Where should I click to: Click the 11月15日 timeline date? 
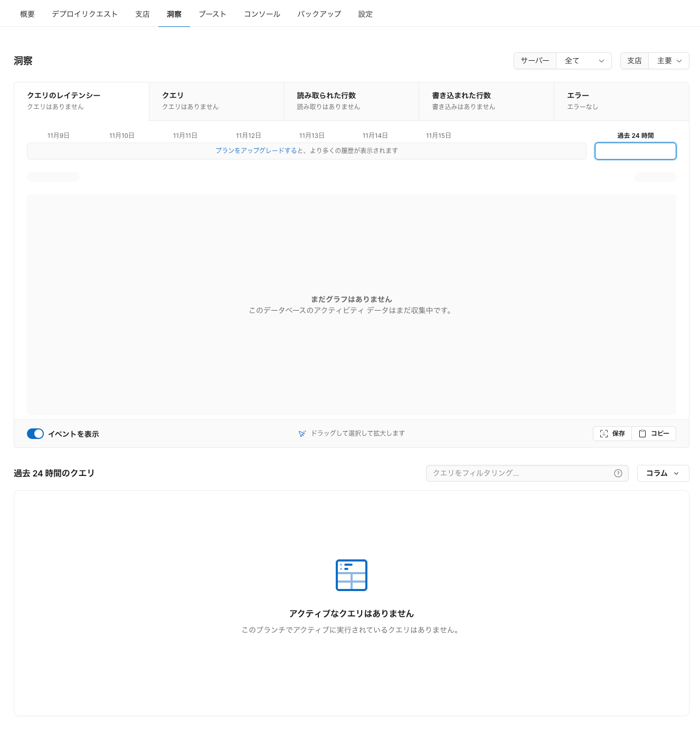439,136
